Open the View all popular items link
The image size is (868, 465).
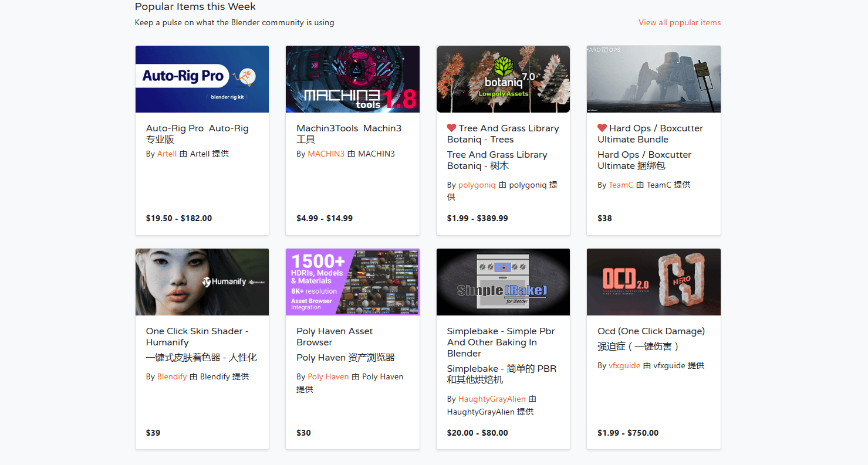(x=679, y=22)
